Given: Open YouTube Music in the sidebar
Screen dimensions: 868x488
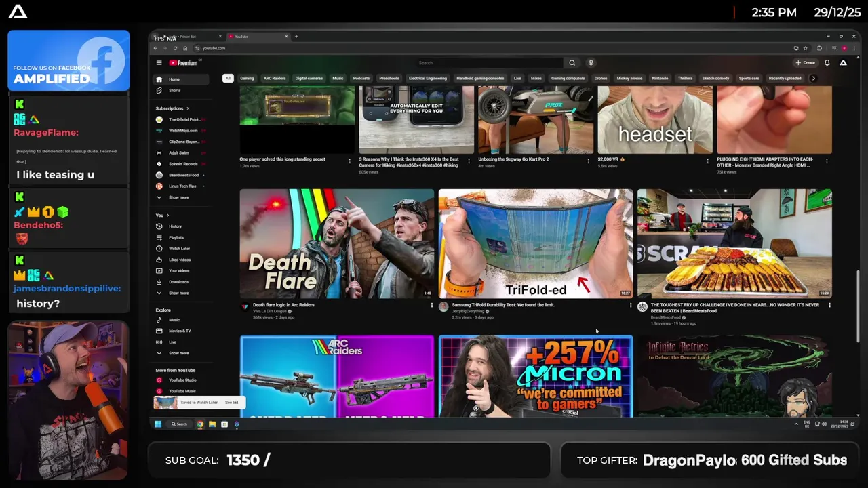Looking at the screenshot, I should tap(181, 391).
